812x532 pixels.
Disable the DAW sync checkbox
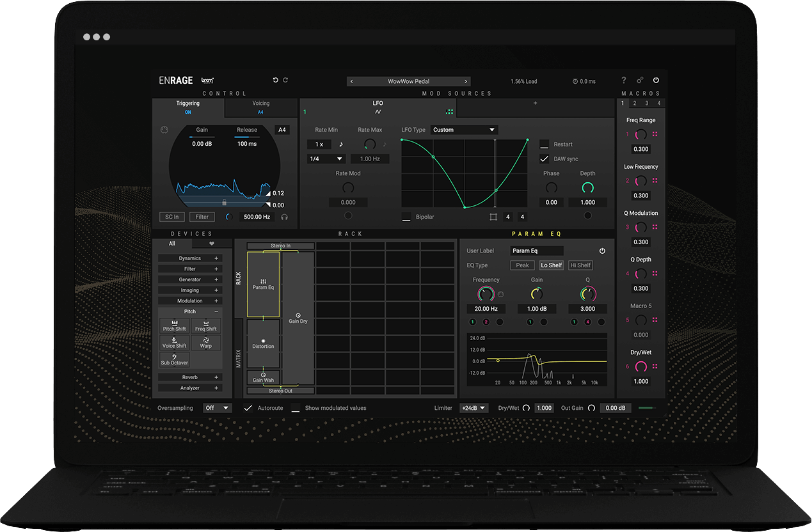tap(545, 159)
